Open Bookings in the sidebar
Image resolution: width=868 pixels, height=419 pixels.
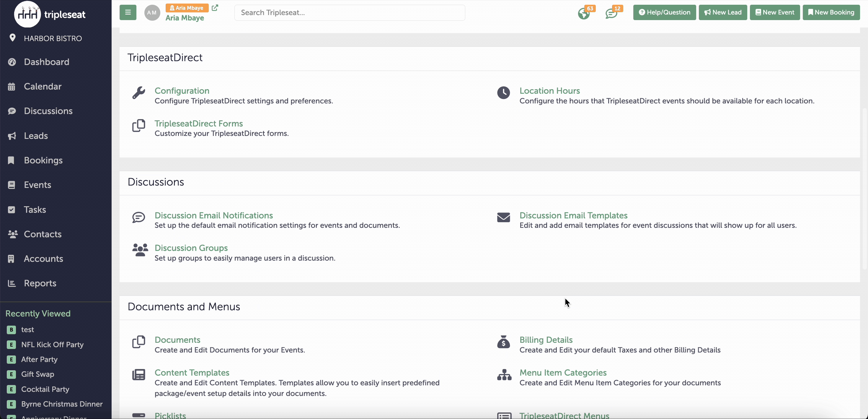coord(43,160)
